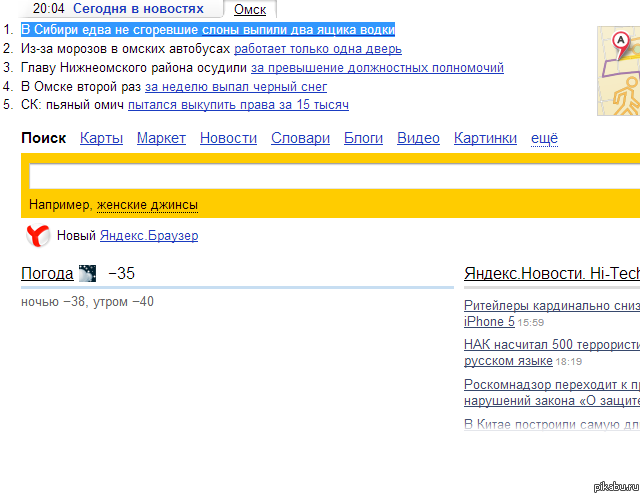The height and width of the screenshot is (494, 640).
Task: Open the Яндекс.Новости Hi-Tech heading
Action: [x=551, y=274]
